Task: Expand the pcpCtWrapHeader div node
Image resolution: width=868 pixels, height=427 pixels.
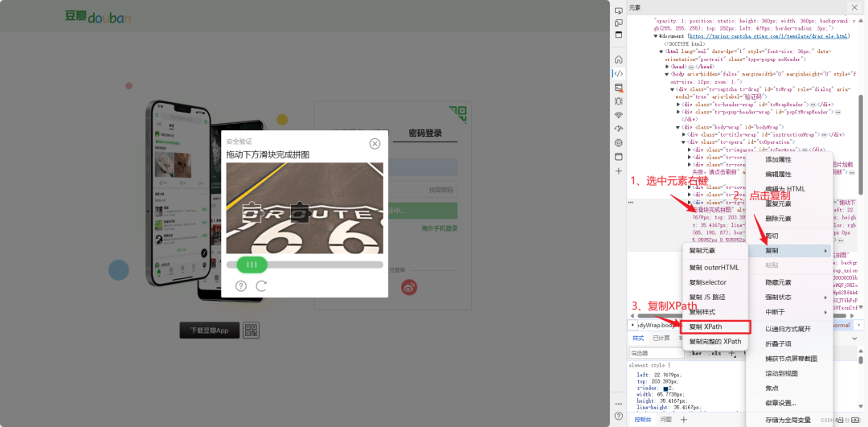Action: tap(678, 112)
